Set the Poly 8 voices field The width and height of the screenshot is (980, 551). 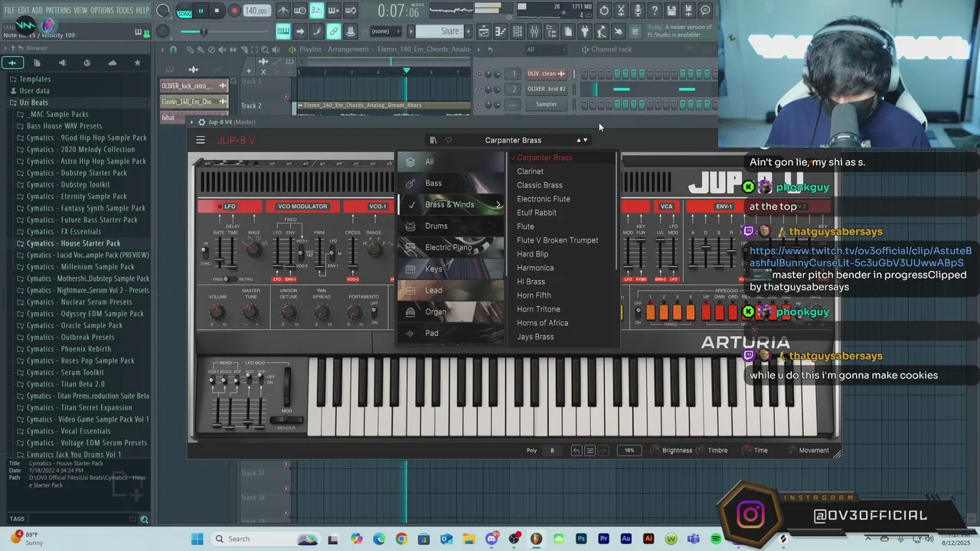(x=551, y=450)
